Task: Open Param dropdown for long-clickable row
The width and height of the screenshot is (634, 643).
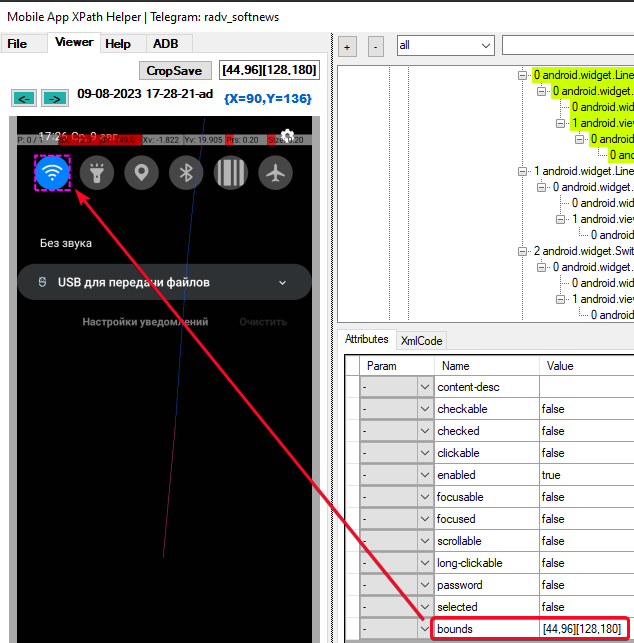Action: click(x=425, y=563)
